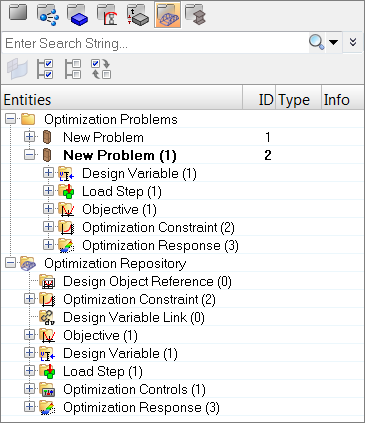365x423 pixels.
Task: Open the search options dropdown arrow
Action: click(x=333, y=42)
